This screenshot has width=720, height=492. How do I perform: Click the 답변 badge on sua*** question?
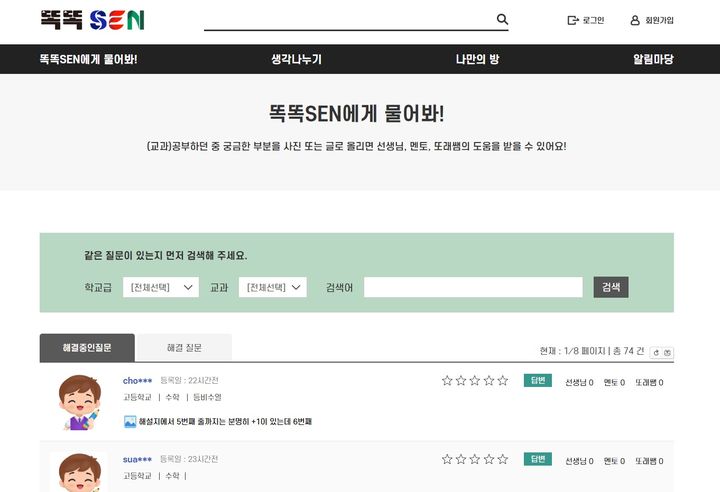click(x=538, y=459)
